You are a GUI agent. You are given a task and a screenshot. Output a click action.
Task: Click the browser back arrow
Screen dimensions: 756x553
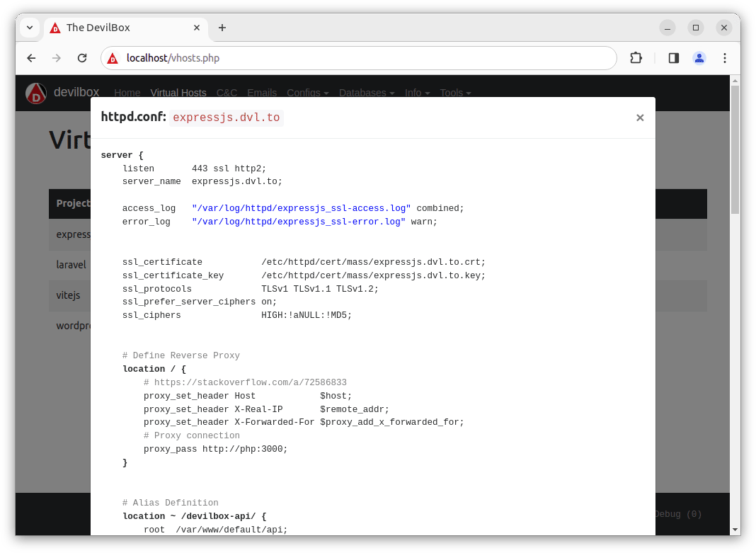(x=31, y=58)
